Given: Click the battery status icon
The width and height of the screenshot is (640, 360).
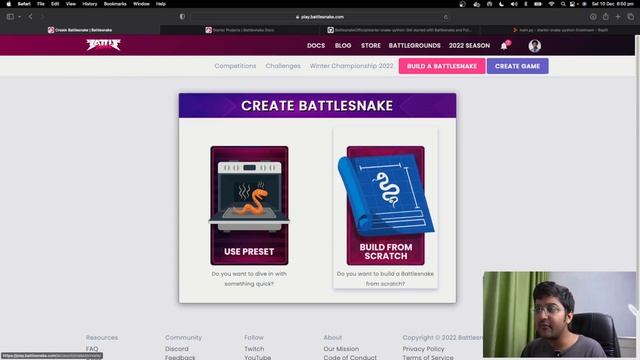Looking at the screenshot, I should pyautogui.click(x=538, y=4).
